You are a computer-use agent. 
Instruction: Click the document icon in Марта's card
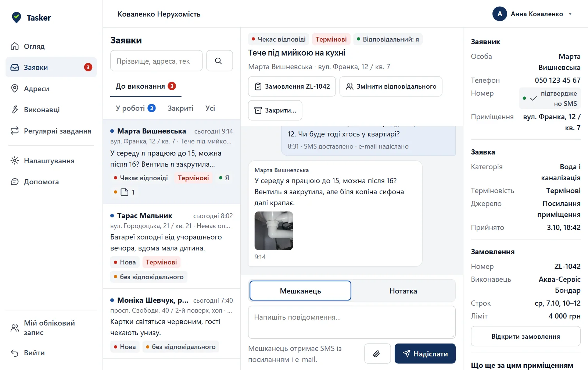pyautogui.click(x=125, y=192)
